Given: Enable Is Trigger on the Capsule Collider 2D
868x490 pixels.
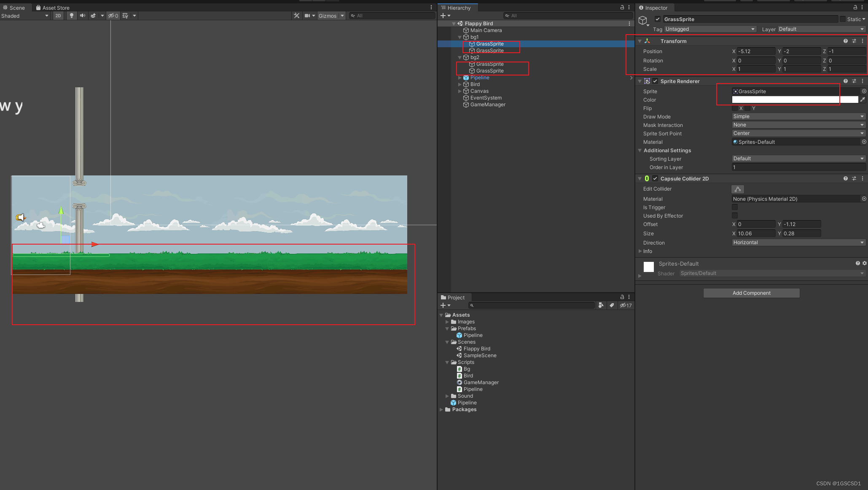Looking at the screenshot, I should [735, 207].
